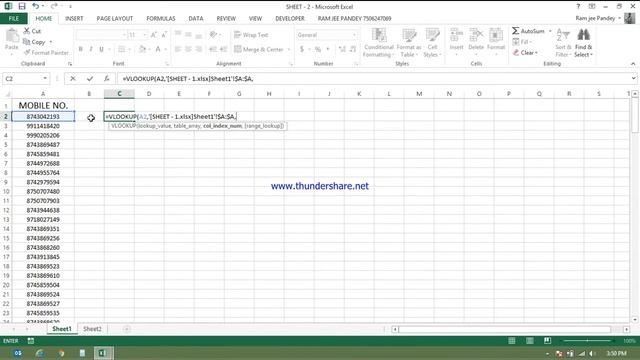Select the Sheet1 tab
This screenshot has width=640, height=360.
coord(62,329)
